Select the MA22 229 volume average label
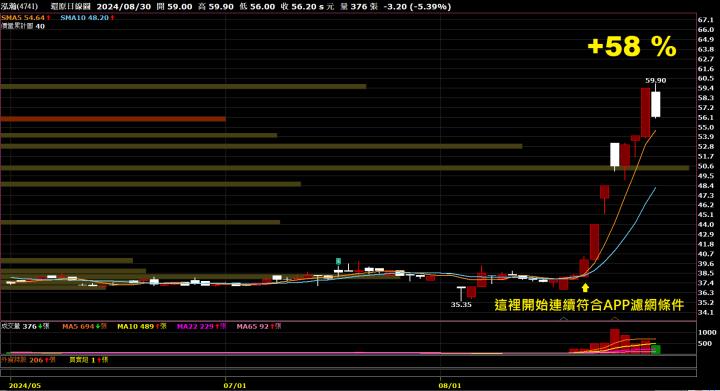 (x=195, y=326)
